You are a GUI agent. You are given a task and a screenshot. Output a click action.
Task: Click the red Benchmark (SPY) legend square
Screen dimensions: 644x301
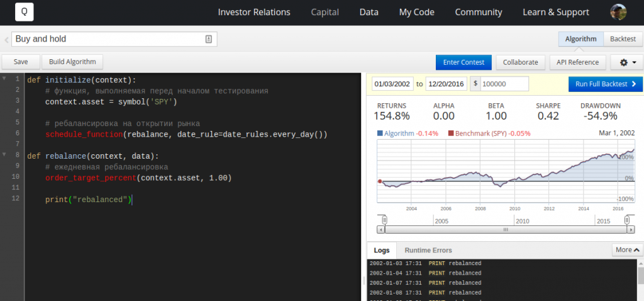coord(450,133)
